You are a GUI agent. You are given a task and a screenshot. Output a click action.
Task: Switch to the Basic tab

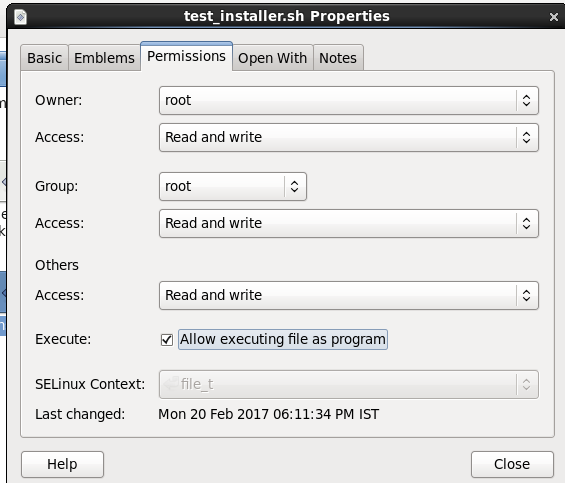click(x=45, y=58)
